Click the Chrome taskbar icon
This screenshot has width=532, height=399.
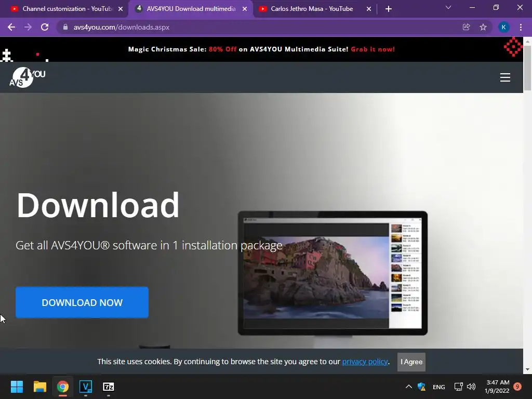pyautogui.click(x=62, y=387)
